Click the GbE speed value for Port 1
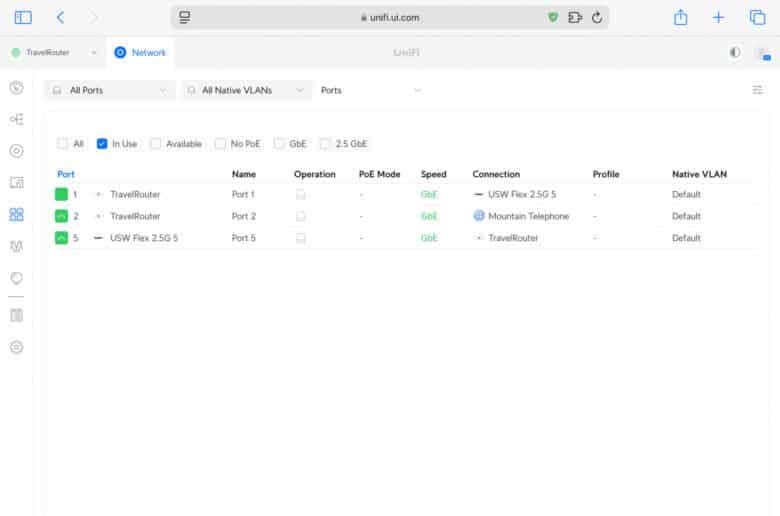This screenshot has width=780, height=516. (429, 194)
